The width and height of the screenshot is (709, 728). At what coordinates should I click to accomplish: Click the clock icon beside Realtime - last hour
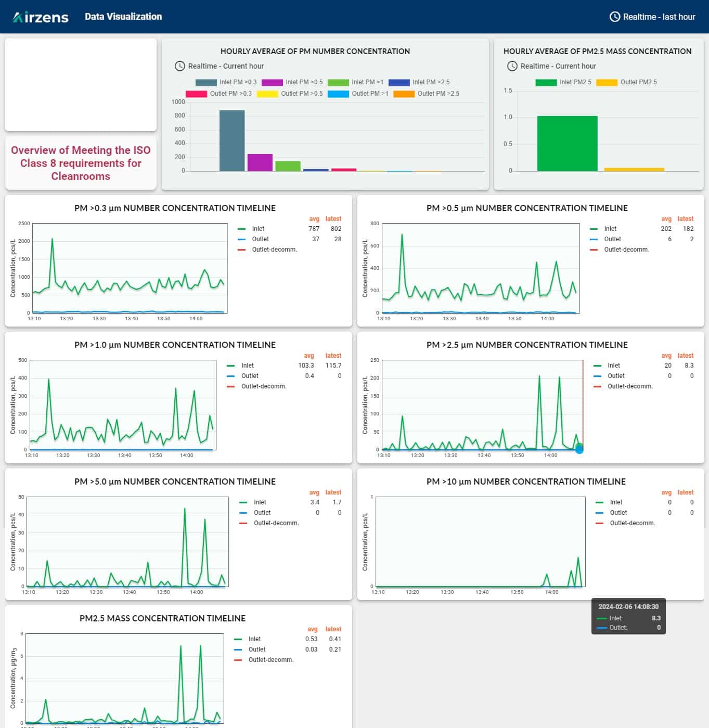click(x=615, y=17)
